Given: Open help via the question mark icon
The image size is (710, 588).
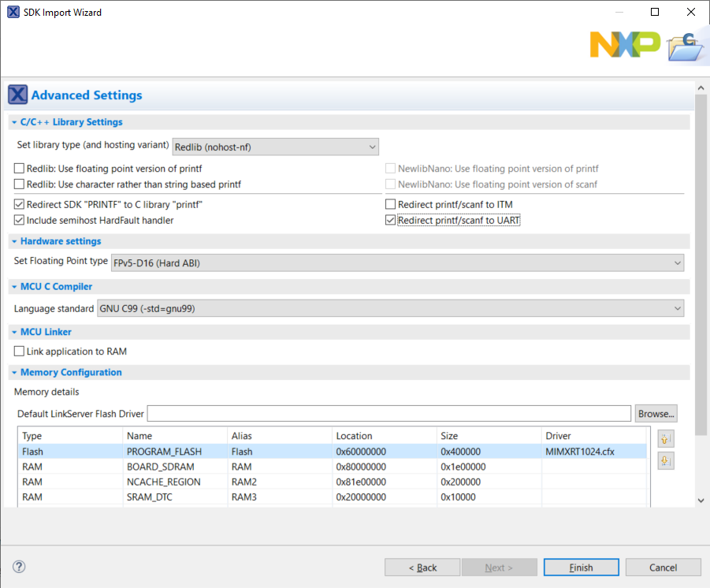Looking at the screenshot, I should (x=18, y=567).
